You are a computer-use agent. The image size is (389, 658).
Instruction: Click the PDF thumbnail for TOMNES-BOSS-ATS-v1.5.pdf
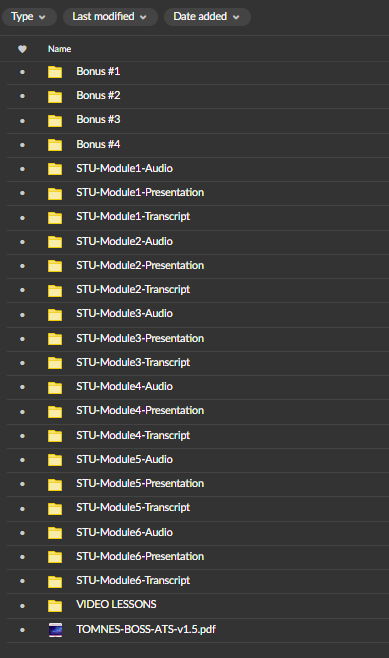(55, 630)
